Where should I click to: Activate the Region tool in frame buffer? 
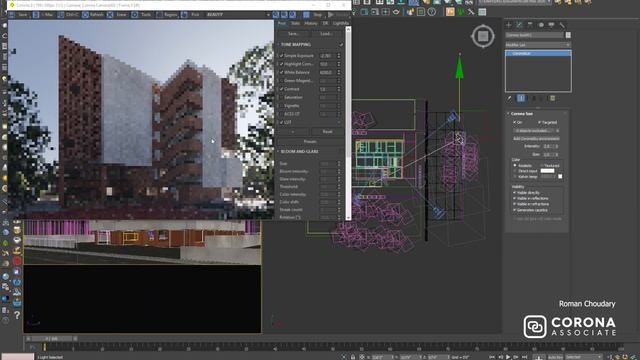coord(167,15)
